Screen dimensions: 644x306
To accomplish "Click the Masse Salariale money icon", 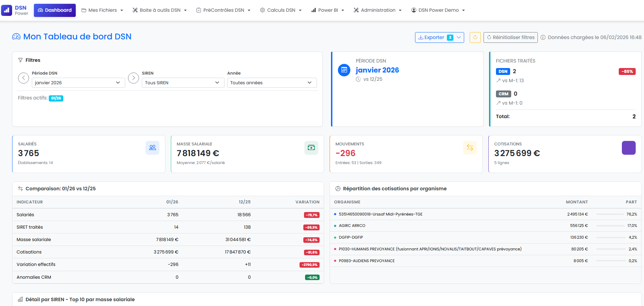I will click(311, 148).
